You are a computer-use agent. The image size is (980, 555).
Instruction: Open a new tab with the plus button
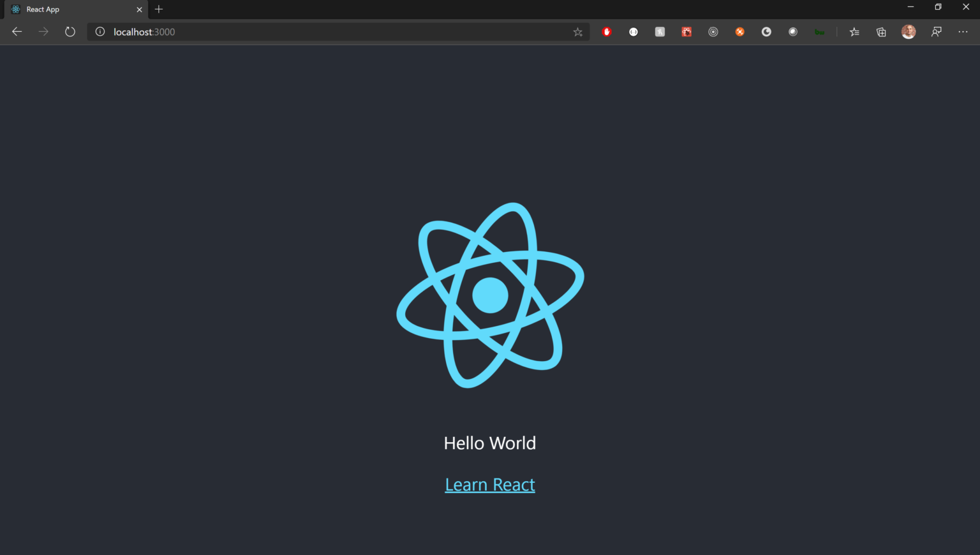[158, 10]
